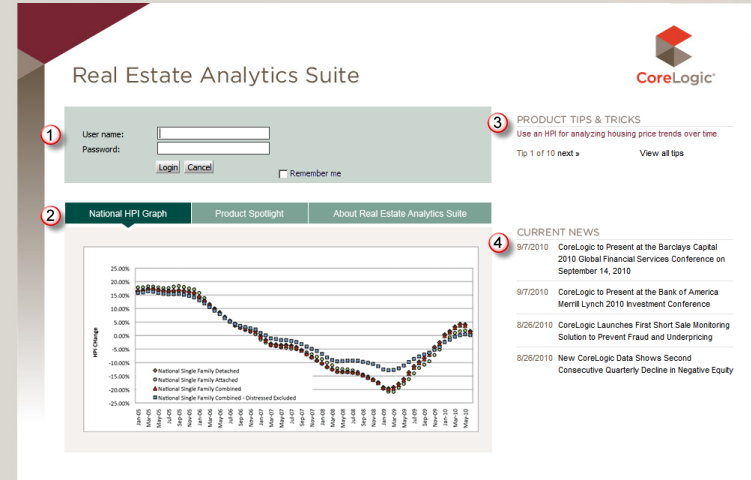
Task: Click the Cancel button
Action: point(199,167)
